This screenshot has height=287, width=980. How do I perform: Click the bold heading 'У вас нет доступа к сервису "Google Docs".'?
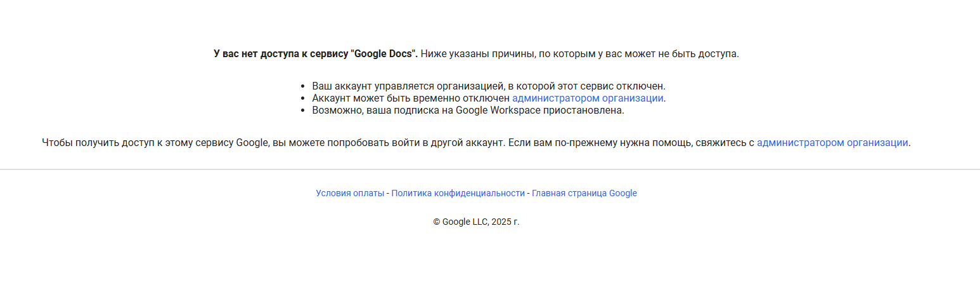[x=316, y=54]
